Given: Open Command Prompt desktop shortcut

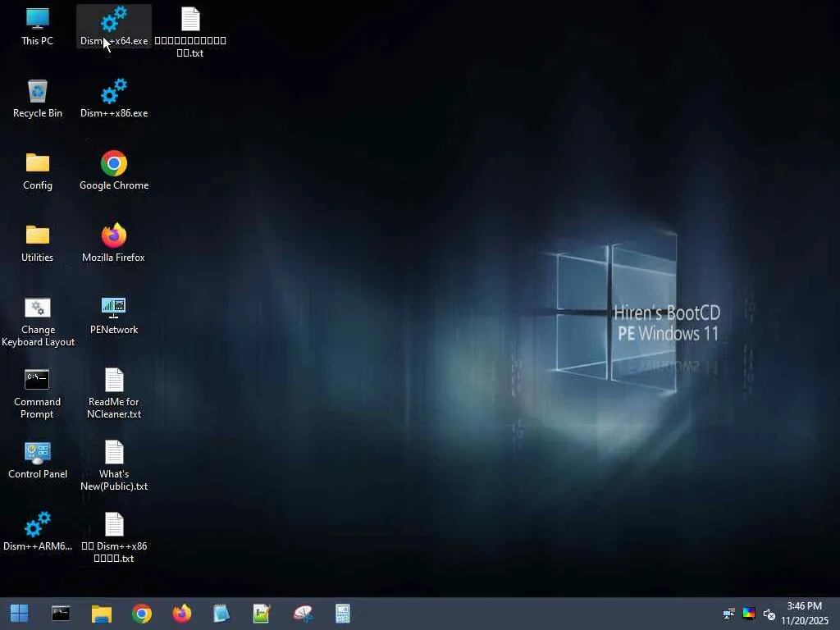Looking at the screenshot, I should (37, 394).
